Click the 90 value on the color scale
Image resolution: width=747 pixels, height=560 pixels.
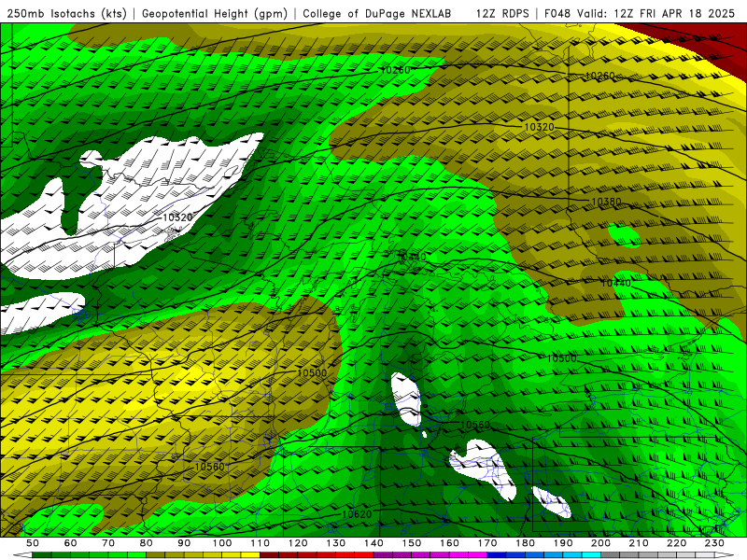click(184, 543)
